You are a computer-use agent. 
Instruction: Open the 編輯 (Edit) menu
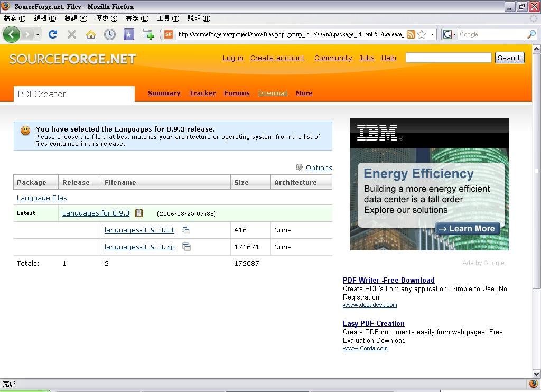45,18
